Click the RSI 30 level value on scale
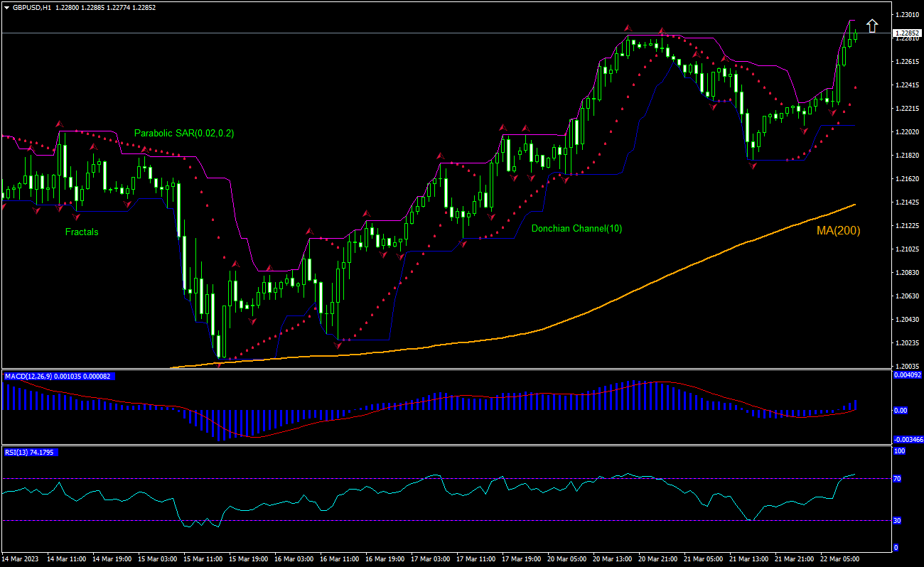The width and height of the screenshot is (924, 567). pyautogui.click(x=897, y=521)
